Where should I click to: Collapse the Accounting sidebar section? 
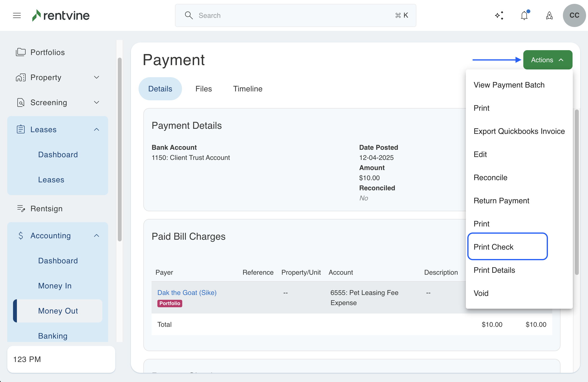click(97, 236)
